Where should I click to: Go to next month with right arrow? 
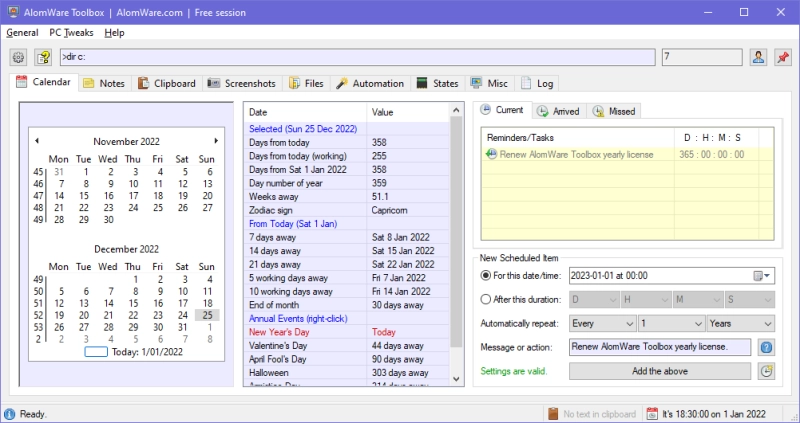(216, 141)
